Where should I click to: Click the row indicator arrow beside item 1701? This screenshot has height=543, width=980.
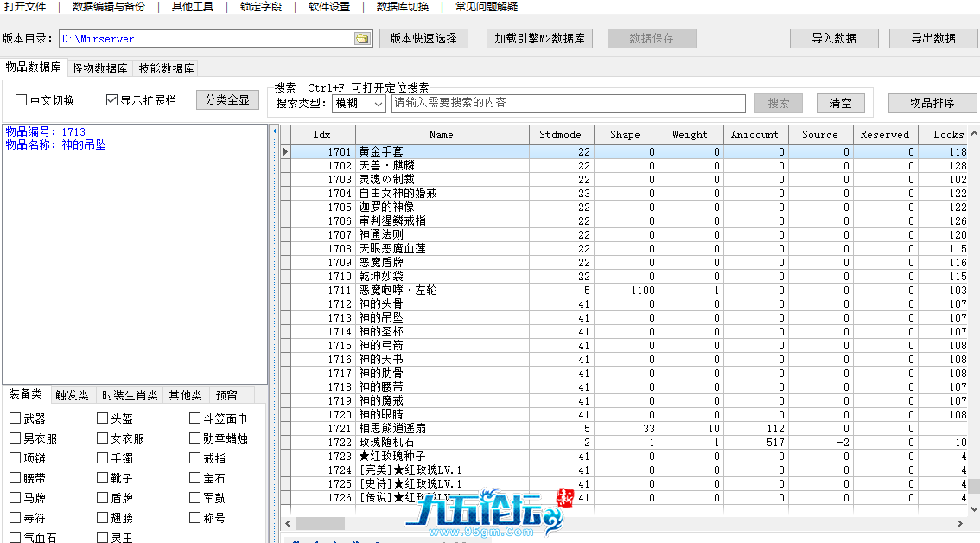[286, 152]
